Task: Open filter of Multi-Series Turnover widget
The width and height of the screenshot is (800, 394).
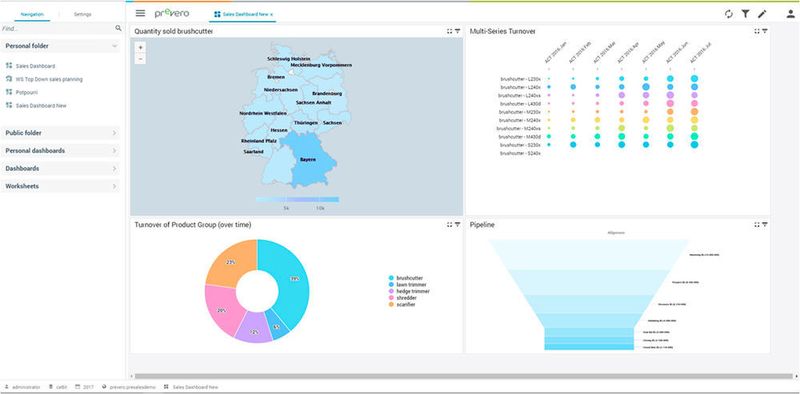Action: 765,31
